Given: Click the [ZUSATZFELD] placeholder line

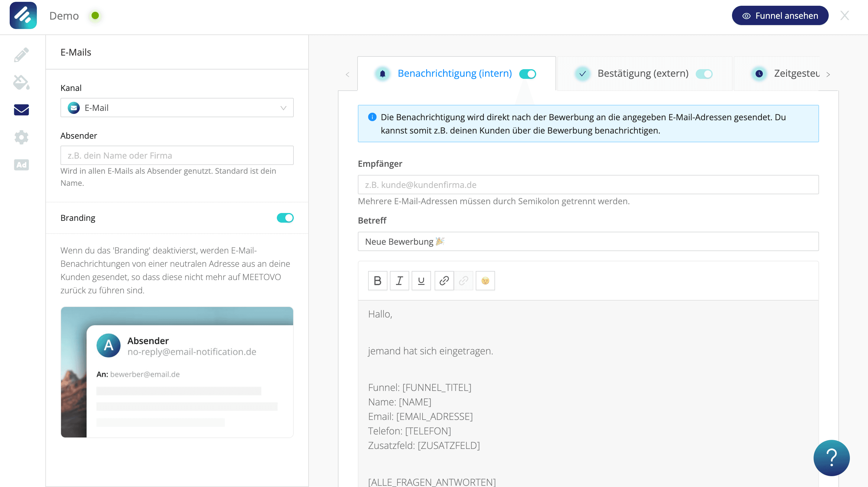Looking at the screenshot, I should pyautogui.click(x=424, y=445).
